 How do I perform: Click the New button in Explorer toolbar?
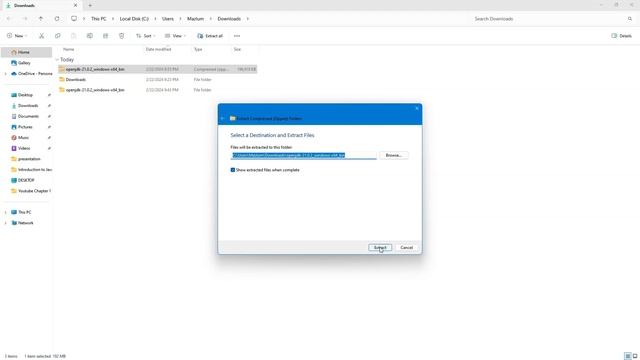[x=17, y=36]
